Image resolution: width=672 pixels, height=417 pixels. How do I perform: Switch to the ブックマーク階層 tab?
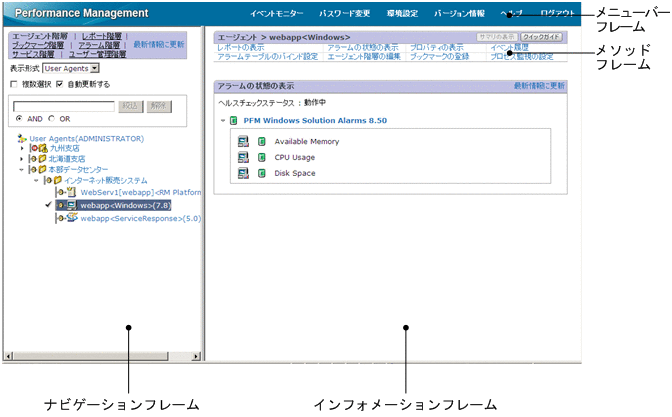pyautogui.click(x=38, y=45)
